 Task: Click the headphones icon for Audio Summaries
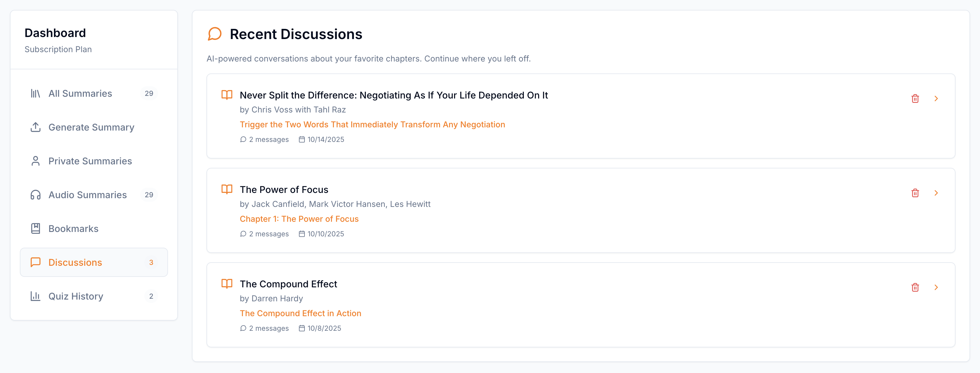pyautogui.click(x=35, y=195)
